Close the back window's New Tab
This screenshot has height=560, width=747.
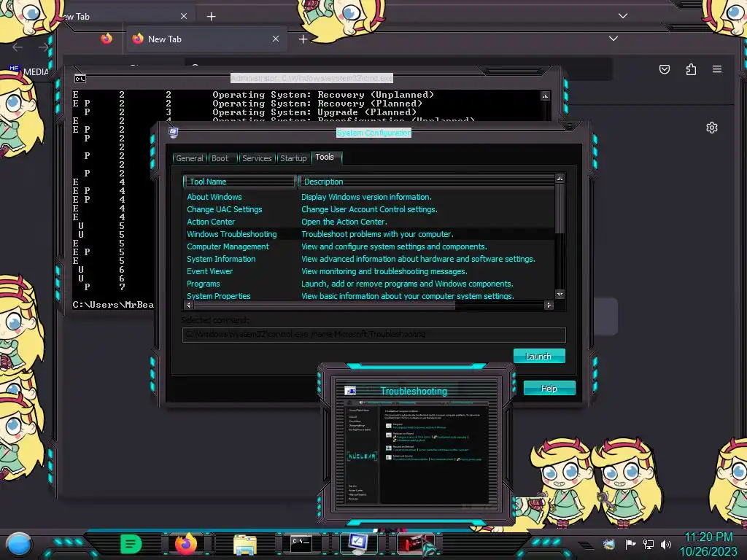[x=183, y=16]
